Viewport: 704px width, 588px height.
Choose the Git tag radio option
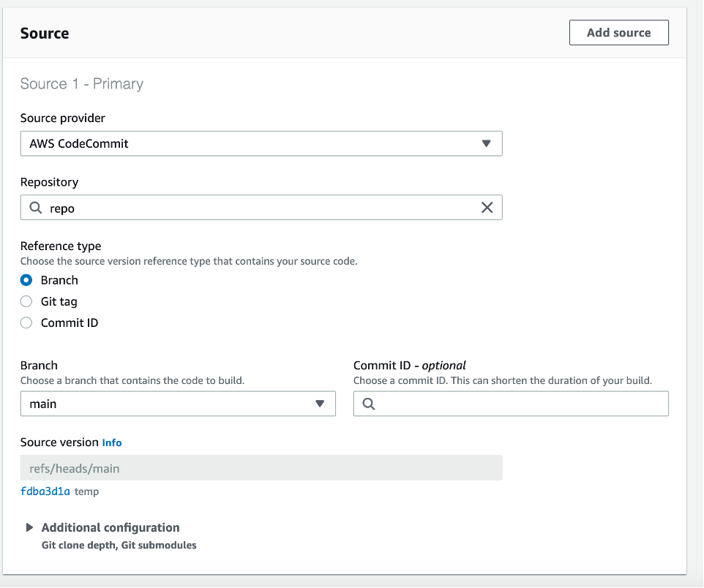tap(26, 301)
